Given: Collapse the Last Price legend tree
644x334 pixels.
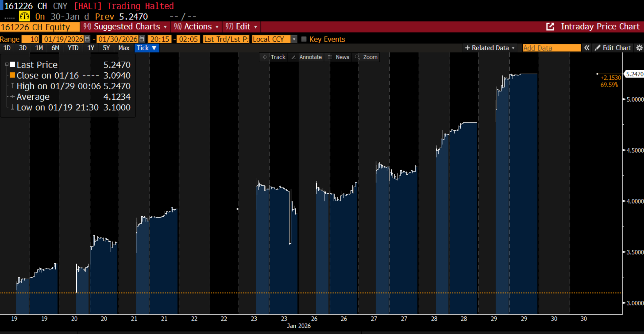Looking at the screenshot, I should (x=7, y=65).
